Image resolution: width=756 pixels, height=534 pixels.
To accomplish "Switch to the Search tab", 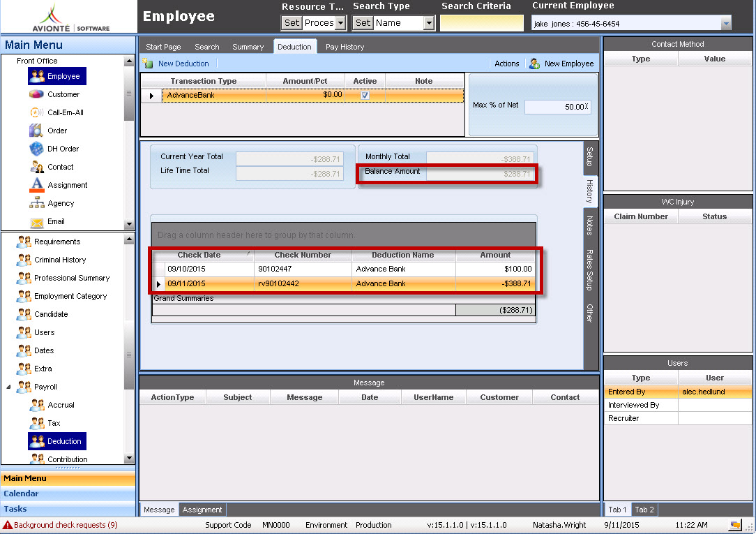I will [x=207, y=47].
